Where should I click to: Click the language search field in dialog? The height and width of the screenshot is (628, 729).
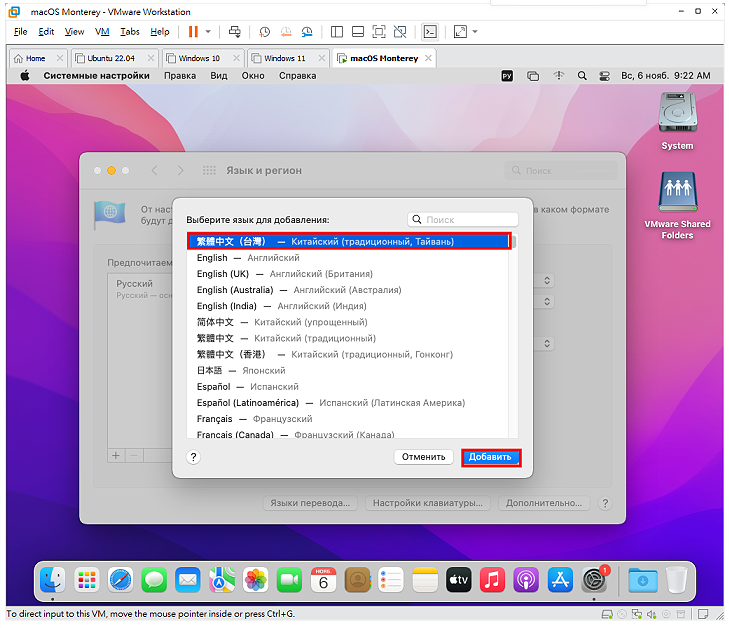click(463, 219)
